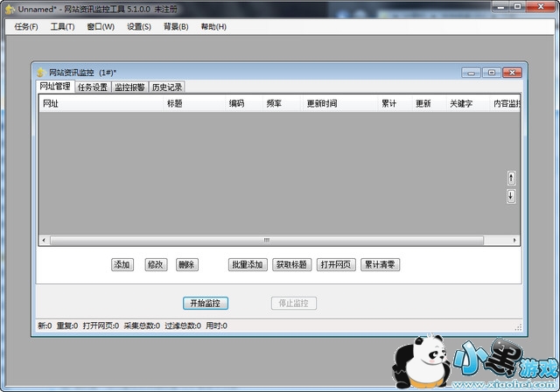Minimize the 网站资讯监控 child window

tap(471, 73)
